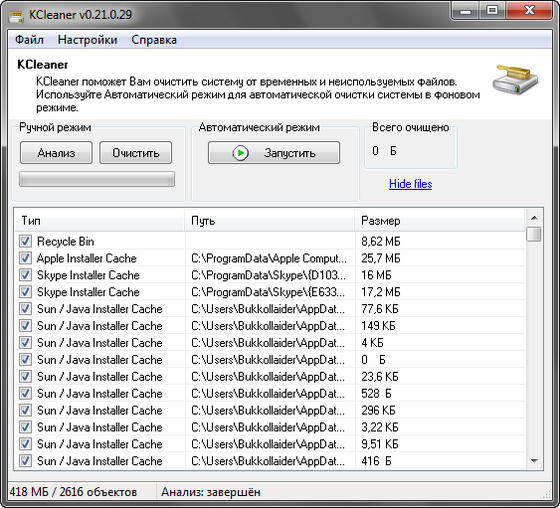Toggle Skype Installer Cache 17,2 МБ checkbox
560x508 pixels.
25,292
